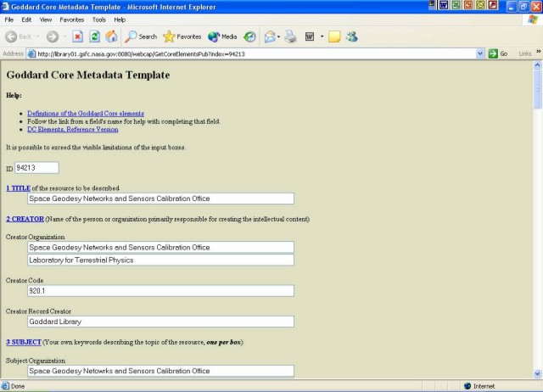Open the Favorites menu

pyautogui.click(x=71, y=20)
